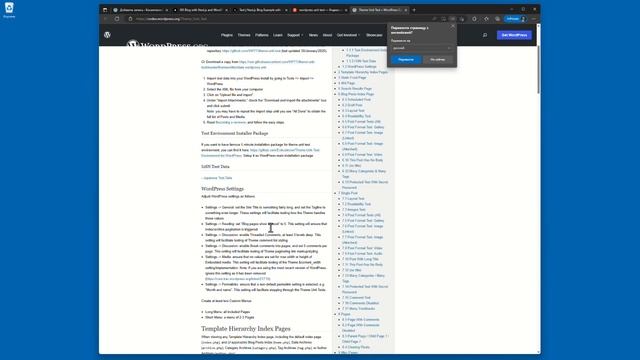
Task: Open News in the WordPress navigation
Action: [x=313, y=35]
